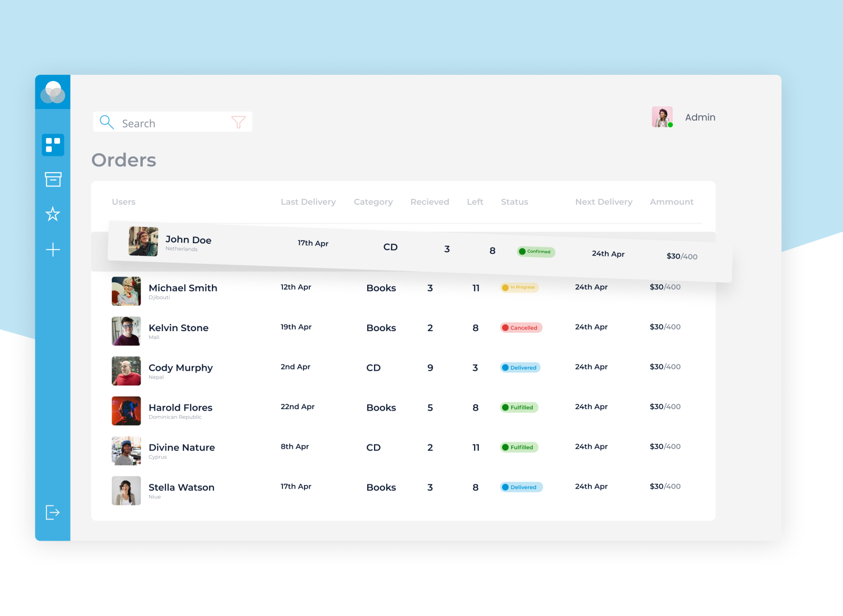Image resolution: width=843 pixels, height=616 pixels.
Task: Select the archive box icon in sidebar
Action: tap(53, 179)
